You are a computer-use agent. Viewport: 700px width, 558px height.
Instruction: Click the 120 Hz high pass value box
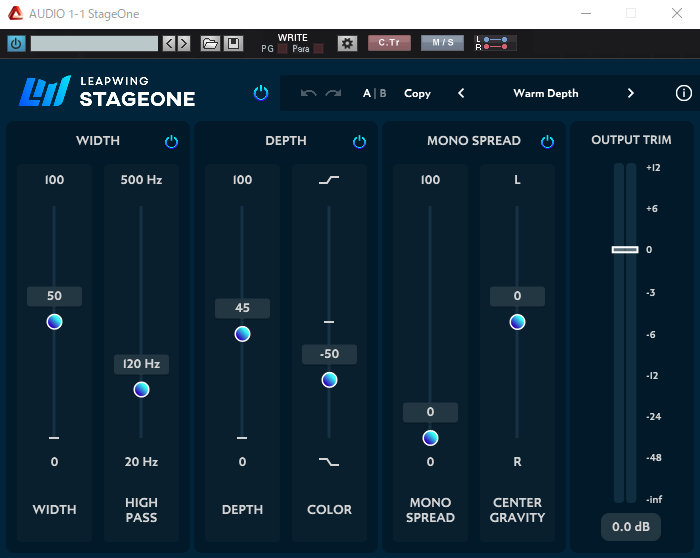pos(142,364)
